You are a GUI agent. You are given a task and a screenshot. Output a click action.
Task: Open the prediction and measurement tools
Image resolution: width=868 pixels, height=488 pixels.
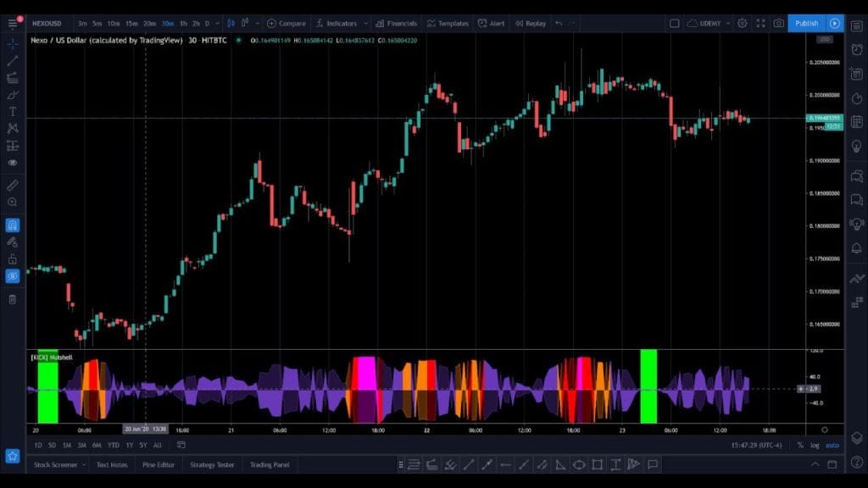pyautogui.click(x=13, y=146)
